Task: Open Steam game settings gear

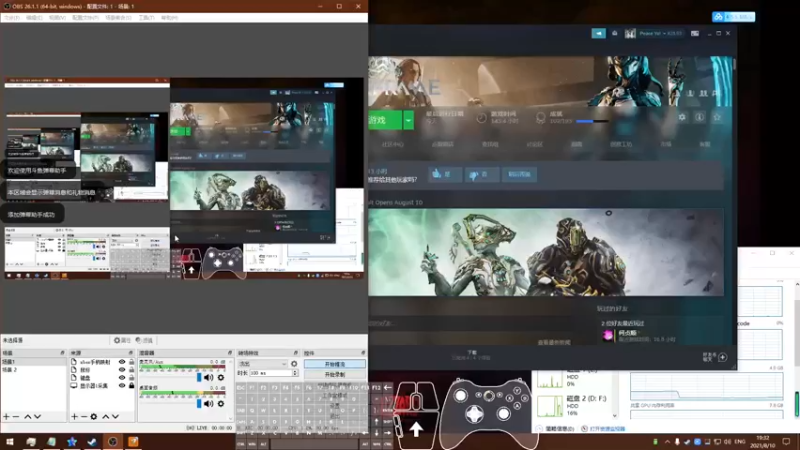Action: [x=682, y=117]
